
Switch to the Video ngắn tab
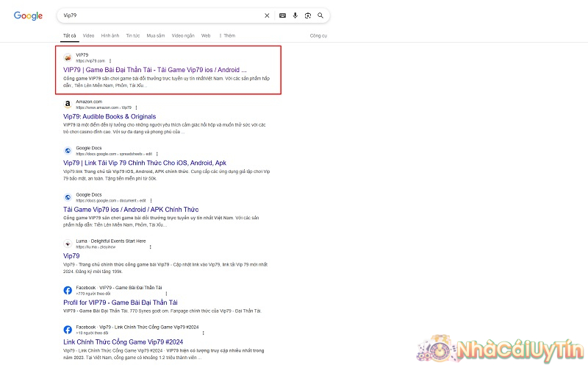click(x=183, y=35)
